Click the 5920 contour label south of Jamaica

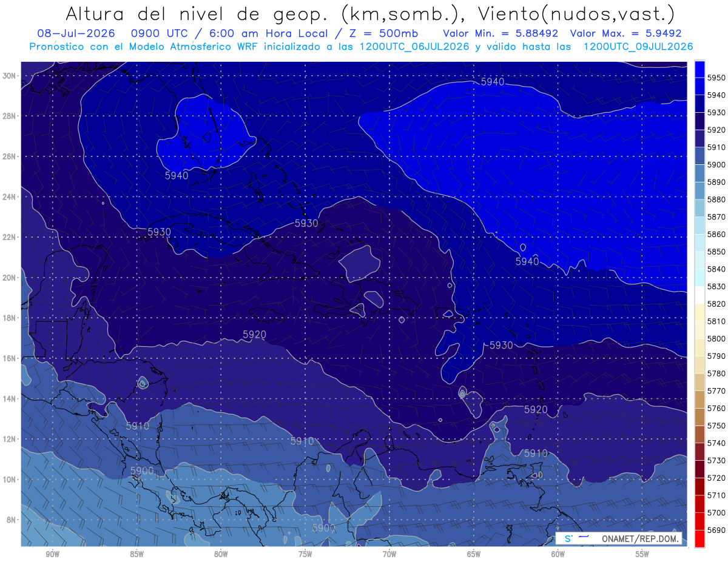(x=254, y=334)
